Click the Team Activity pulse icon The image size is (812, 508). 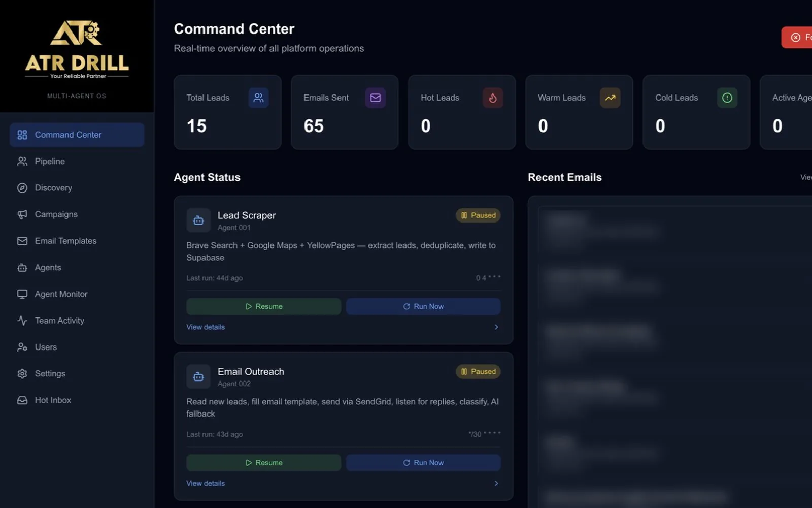[x=22, y=321]
